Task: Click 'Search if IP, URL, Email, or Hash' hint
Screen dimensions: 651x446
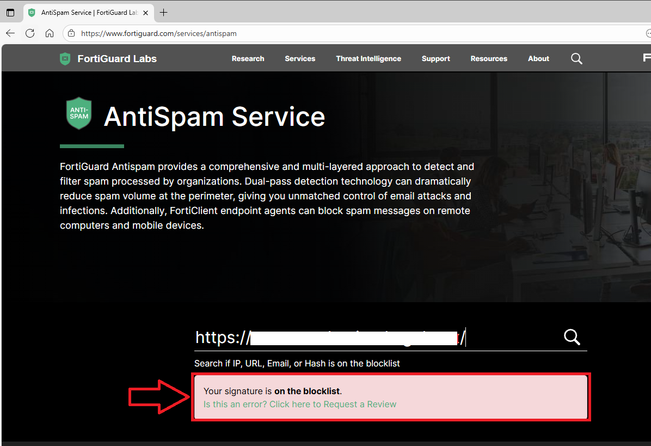Action: tap(297, 363)
